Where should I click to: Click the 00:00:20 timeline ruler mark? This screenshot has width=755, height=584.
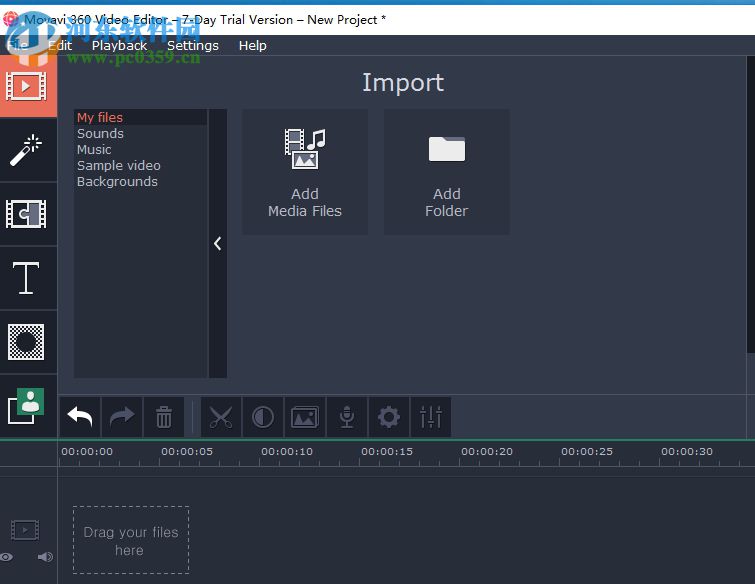click(x=487, y=452)
